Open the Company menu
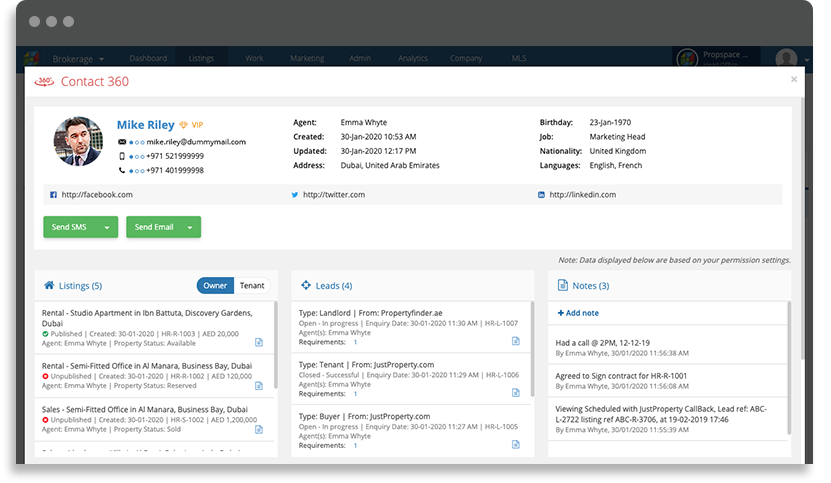The height and width of the screenshot is (483, 831). click(x=466, y=58)
